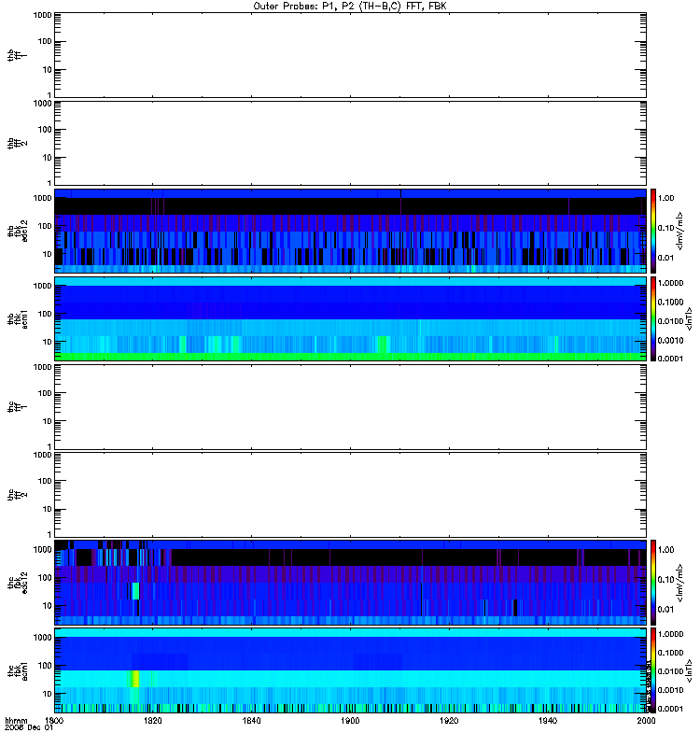This screenshot has width=700, height=747.
Task: Select the thc fbk scm1 axis label
Action: click(x=17, y=670)
